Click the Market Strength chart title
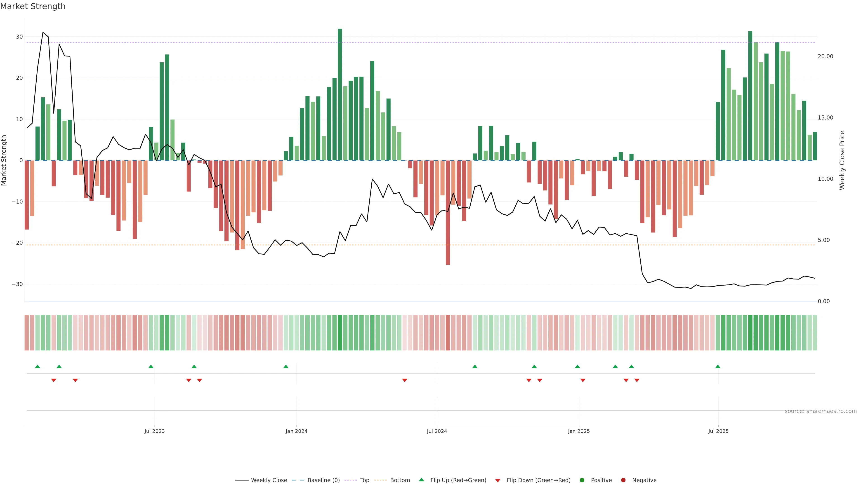The image size is (868, 488). [33, 6]
